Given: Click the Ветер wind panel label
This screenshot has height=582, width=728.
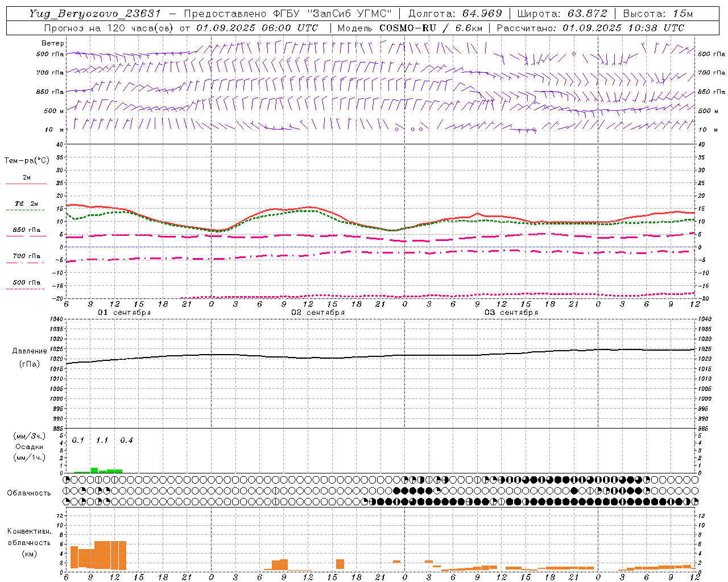Looking at the screenshot, I should click(x=52, y=43).
